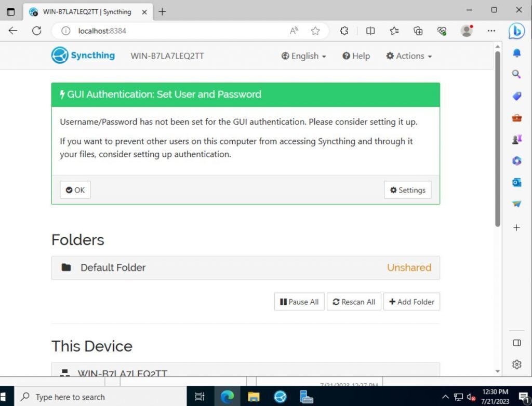Open the Windows Start button
This screenshot has height=406, width=532.
[x=4, y=397]
